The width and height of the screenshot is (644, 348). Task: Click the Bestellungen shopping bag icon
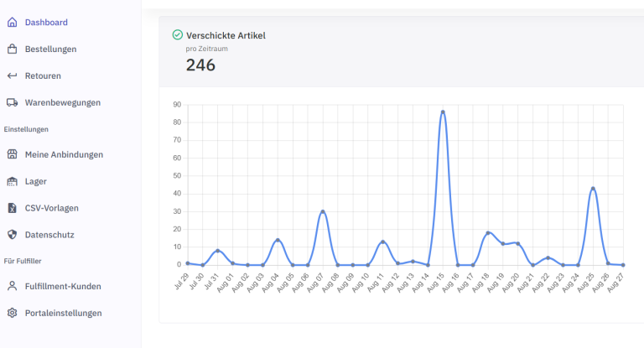[x=12, y=49]
